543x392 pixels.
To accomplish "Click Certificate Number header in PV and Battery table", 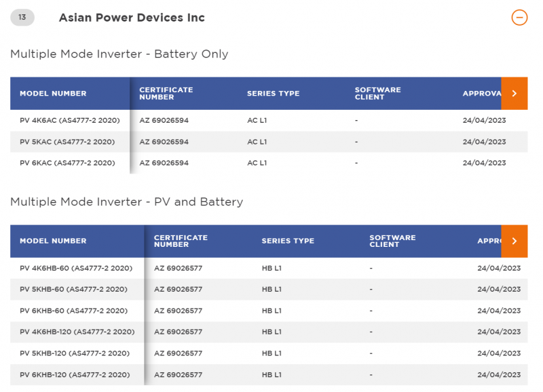I will tap(181, 241).
